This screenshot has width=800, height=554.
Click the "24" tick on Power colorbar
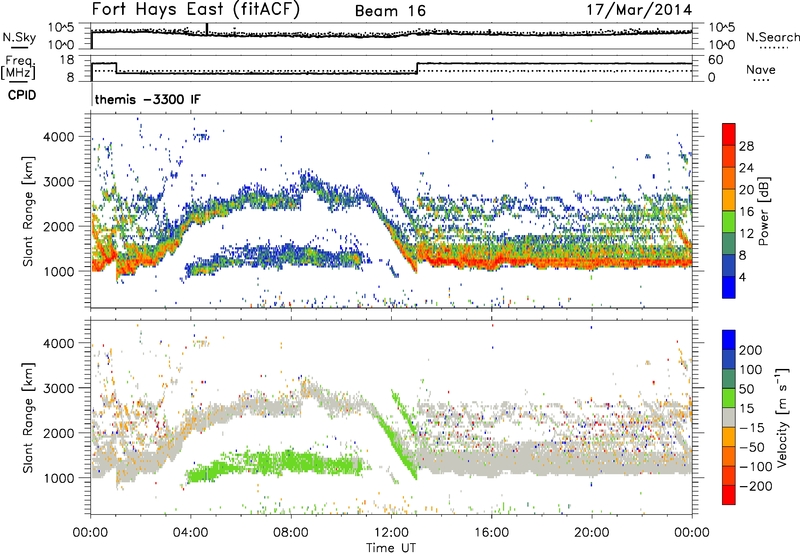[x=746, y=168]
